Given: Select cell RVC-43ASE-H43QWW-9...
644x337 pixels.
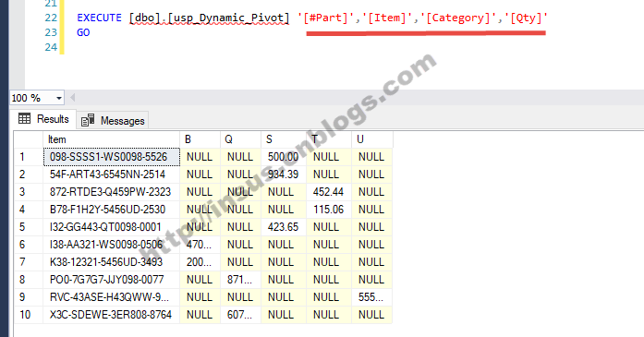Looking at the screenshot, I should (x=111, y=297).
